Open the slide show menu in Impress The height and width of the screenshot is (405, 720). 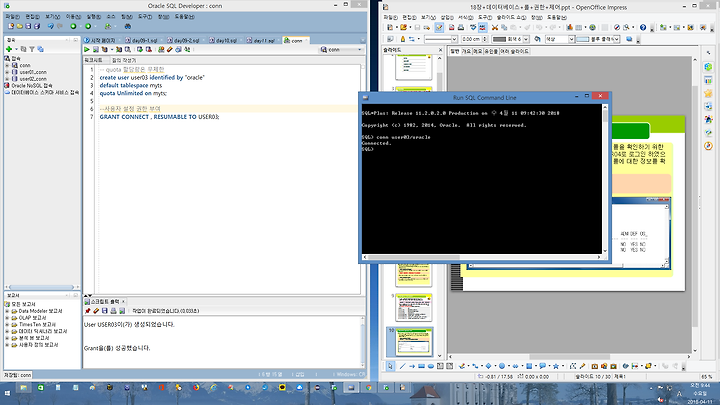click(512, 17)
